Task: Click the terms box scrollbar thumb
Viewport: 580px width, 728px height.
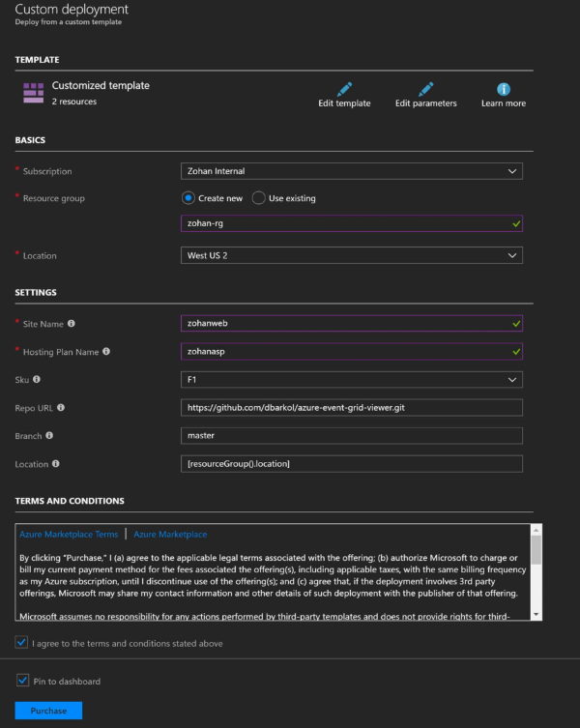Action: click(x=536, y=550)
